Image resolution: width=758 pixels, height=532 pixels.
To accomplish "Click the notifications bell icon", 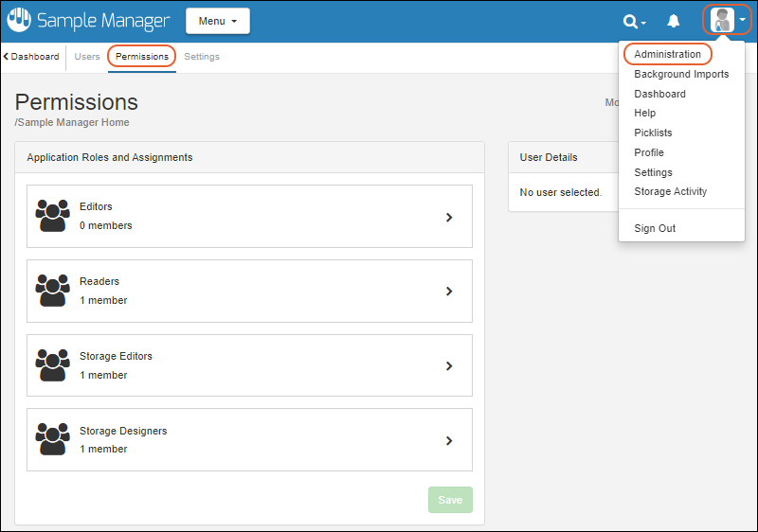I will pos(674,21).
